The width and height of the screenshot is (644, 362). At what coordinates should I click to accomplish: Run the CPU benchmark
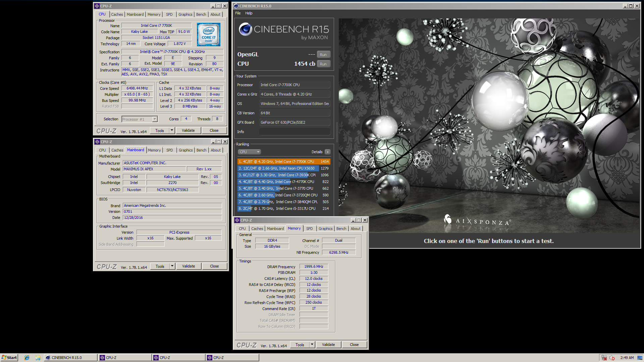pos(323,64)
